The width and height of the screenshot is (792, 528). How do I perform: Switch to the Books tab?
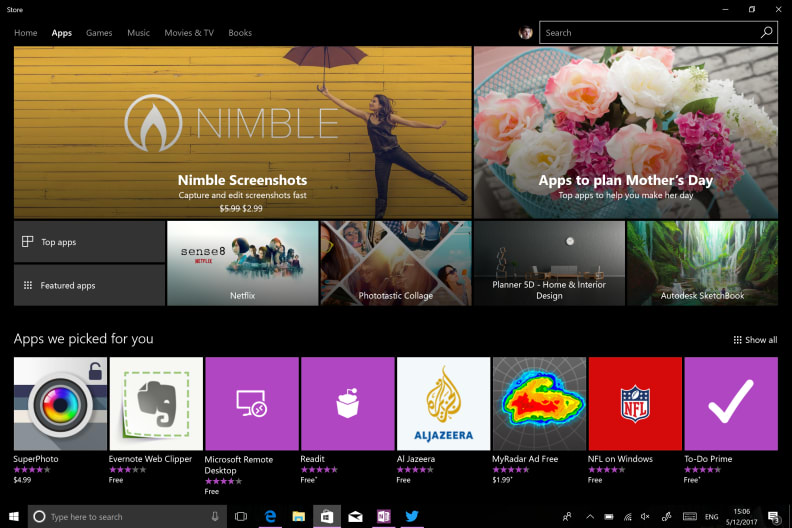[240, 33]
